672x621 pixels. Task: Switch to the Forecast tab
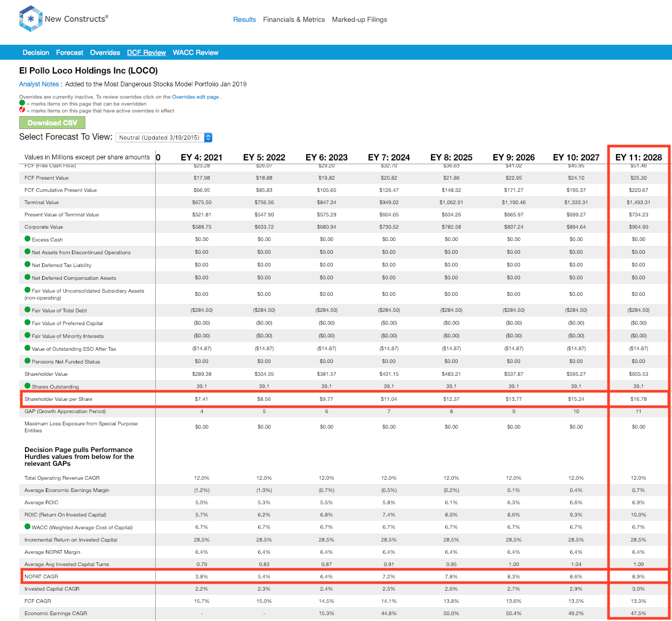click(69, 53)
